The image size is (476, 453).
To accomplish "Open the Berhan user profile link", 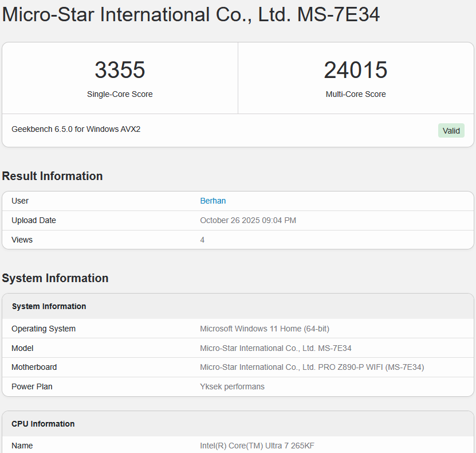I will (213, 201).
